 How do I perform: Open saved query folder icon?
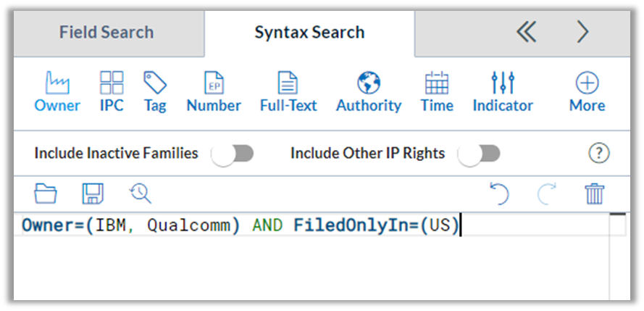pyautogui.click(x=46, y=194)
